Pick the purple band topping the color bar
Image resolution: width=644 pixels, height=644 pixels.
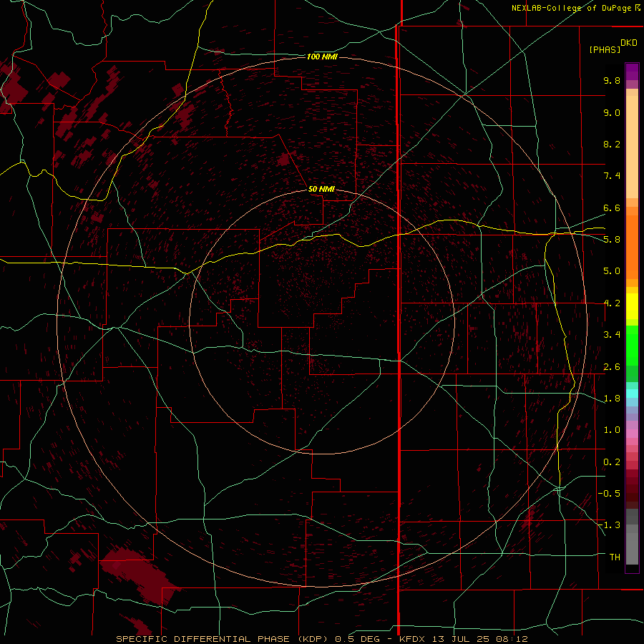(x=632, y=72)
